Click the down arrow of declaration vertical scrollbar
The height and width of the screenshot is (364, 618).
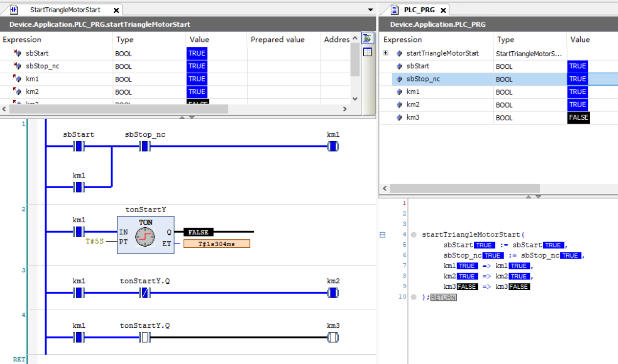click(355, 99)
